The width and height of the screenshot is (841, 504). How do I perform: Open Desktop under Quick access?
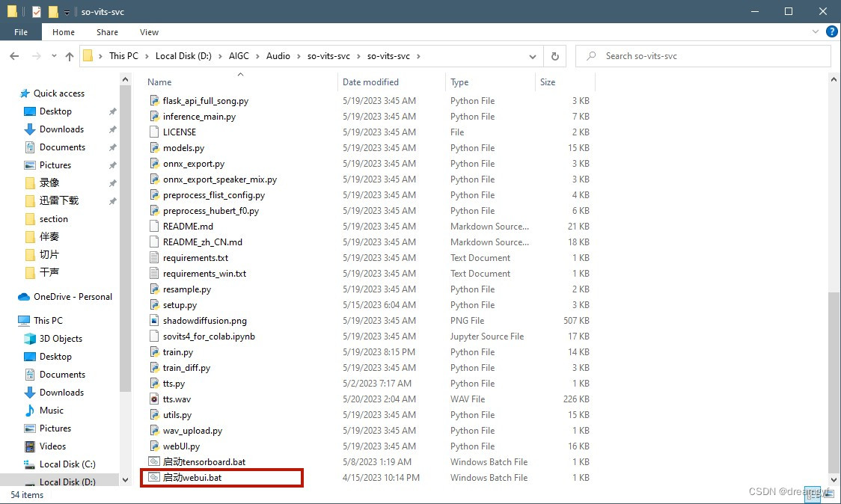(x=55, y=111)
